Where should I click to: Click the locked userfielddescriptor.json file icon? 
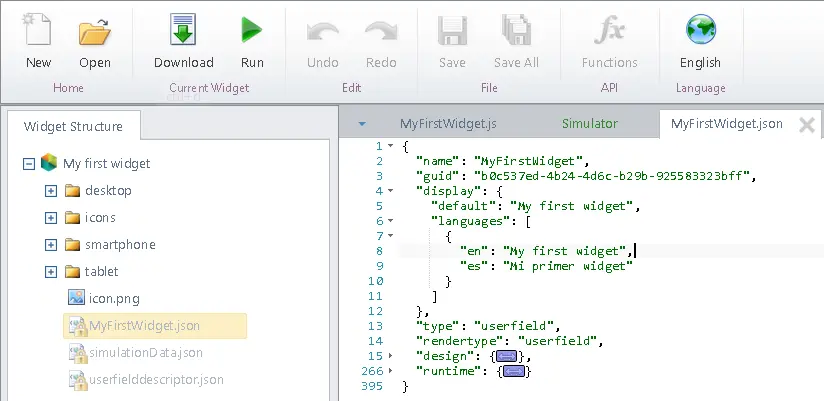tap(78, 380)
